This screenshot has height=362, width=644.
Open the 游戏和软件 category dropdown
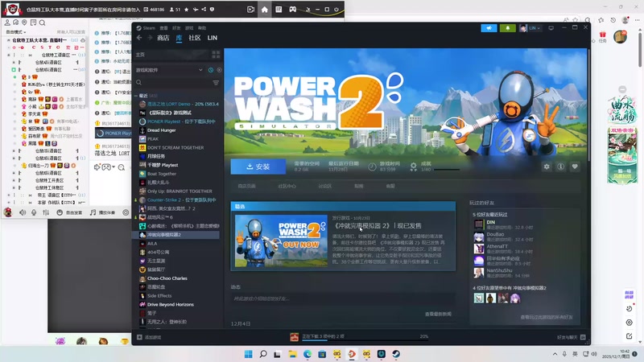pyautogui.click(x=169, y=70)
